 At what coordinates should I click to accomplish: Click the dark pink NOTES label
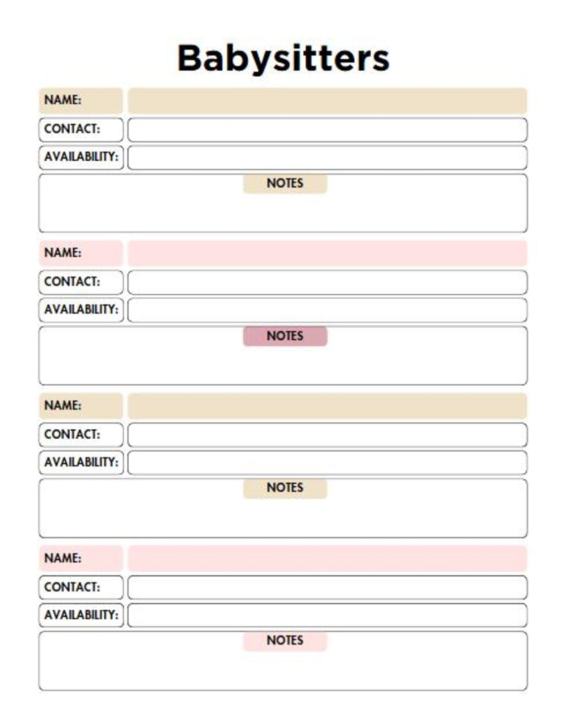(285, 336)
